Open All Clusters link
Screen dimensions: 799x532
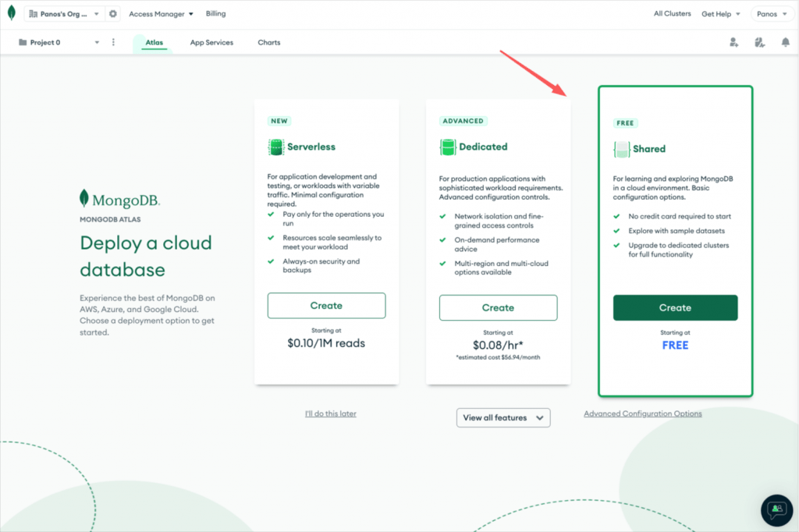pos(672,14)
